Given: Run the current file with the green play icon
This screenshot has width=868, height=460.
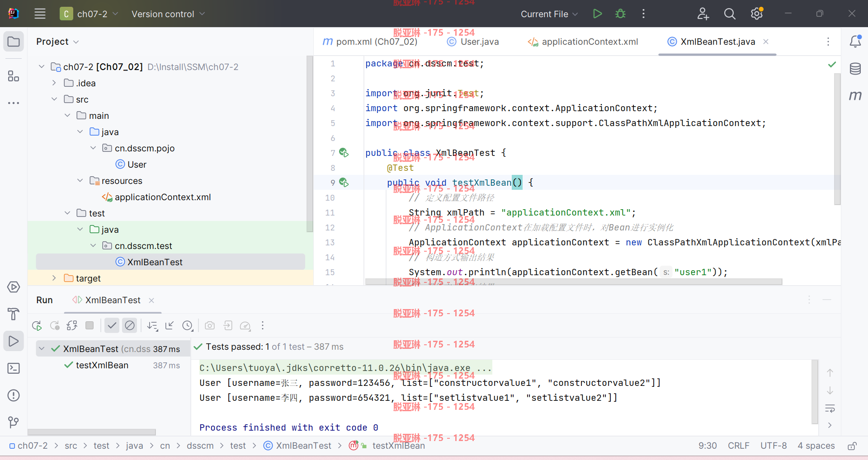Looking at the screenshot, I should 597,14.
